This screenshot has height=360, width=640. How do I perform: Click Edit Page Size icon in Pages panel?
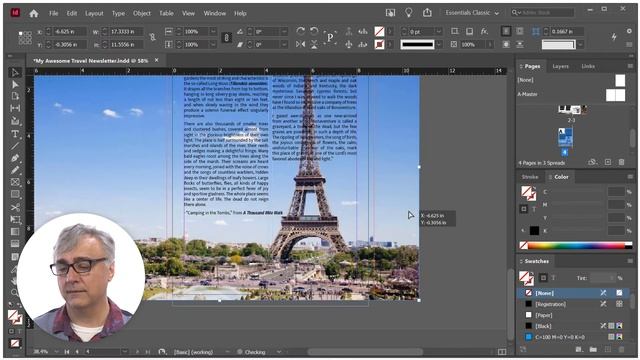pyautogui.click(x=592, y=162)
